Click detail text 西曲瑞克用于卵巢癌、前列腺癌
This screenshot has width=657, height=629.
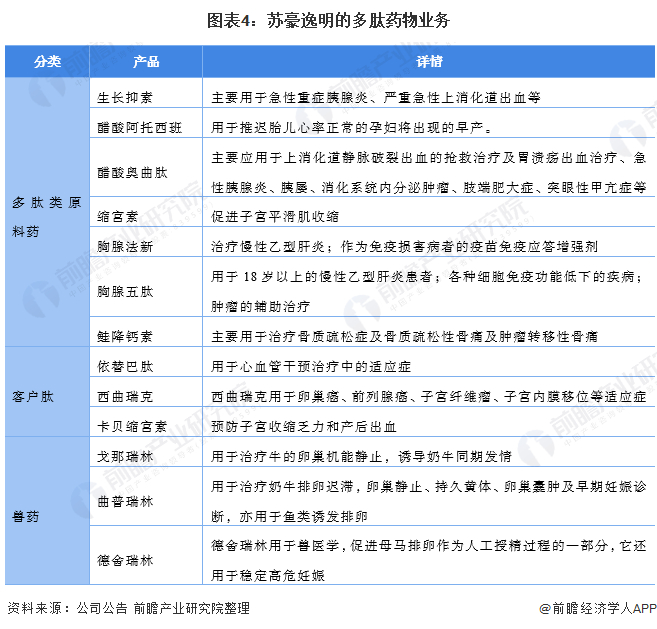(x=309, y=396)
